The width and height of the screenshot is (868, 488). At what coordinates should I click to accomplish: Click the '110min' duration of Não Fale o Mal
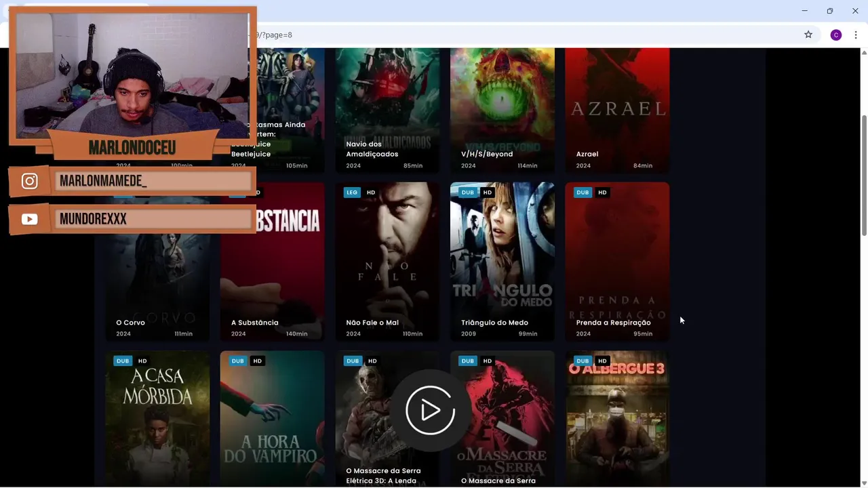pos(412,333)
